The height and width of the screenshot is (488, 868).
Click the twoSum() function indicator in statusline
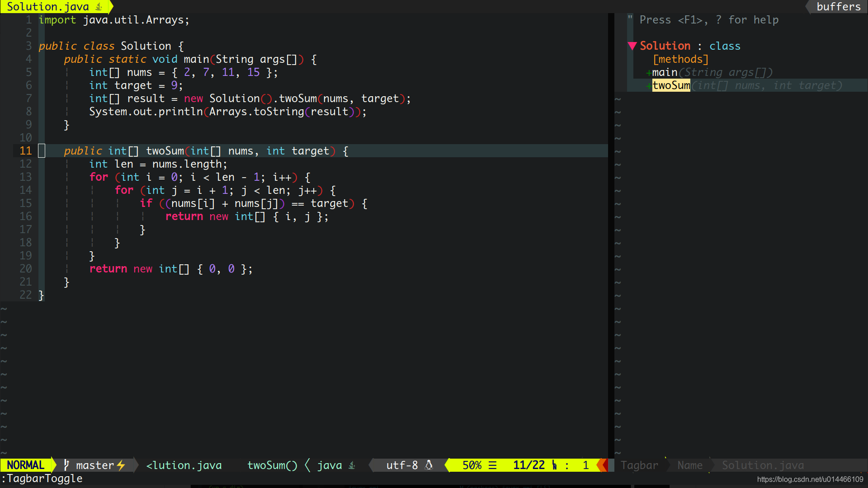[x=273, y=465]
